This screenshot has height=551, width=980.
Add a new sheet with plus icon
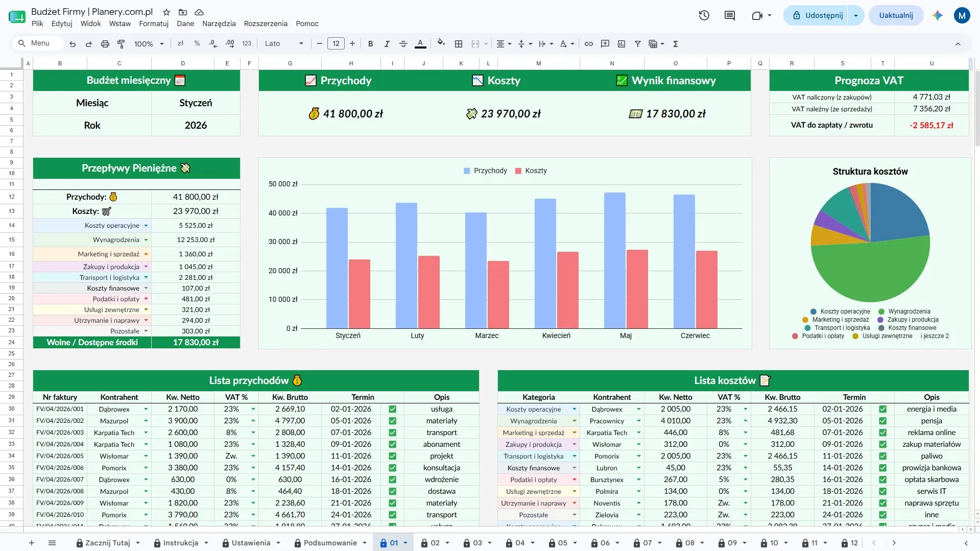pos(32,543)
